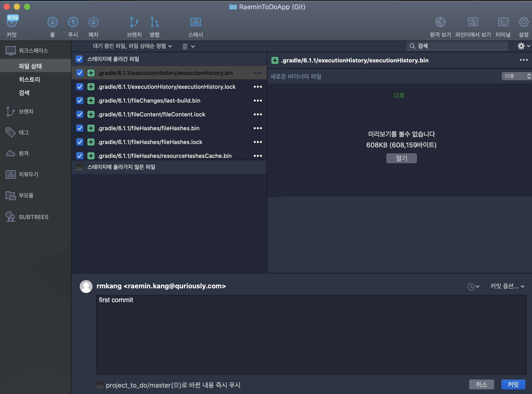Toggle the unstaged files (스테이지에 올라가지 않은 파일) checkbox

point(79,167)
